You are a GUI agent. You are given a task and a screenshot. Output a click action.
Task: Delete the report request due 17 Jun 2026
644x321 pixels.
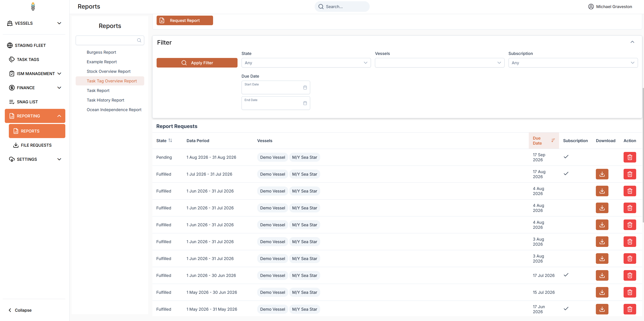coord(630,309)
